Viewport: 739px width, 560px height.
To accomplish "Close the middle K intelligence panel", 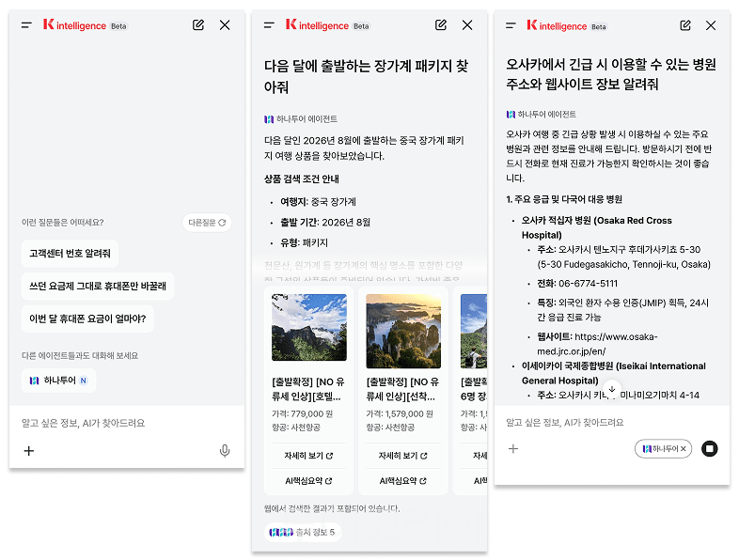I will [467, 25].
